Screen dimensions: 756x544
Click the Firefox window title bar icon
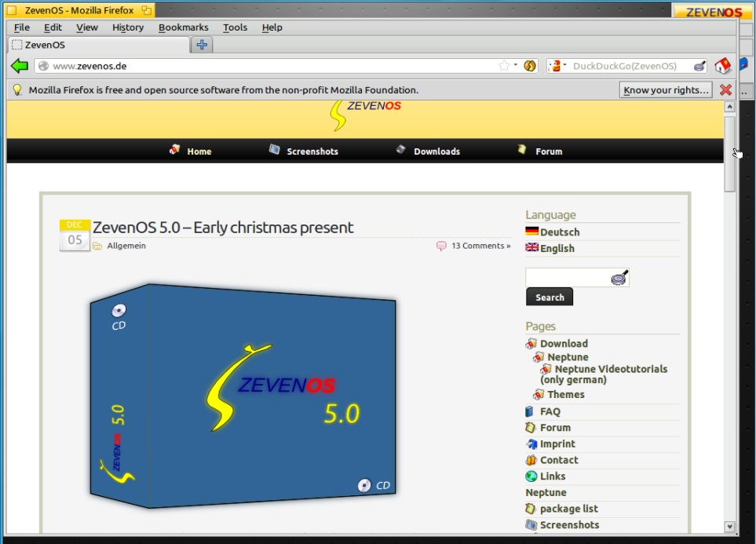point(12,10)
